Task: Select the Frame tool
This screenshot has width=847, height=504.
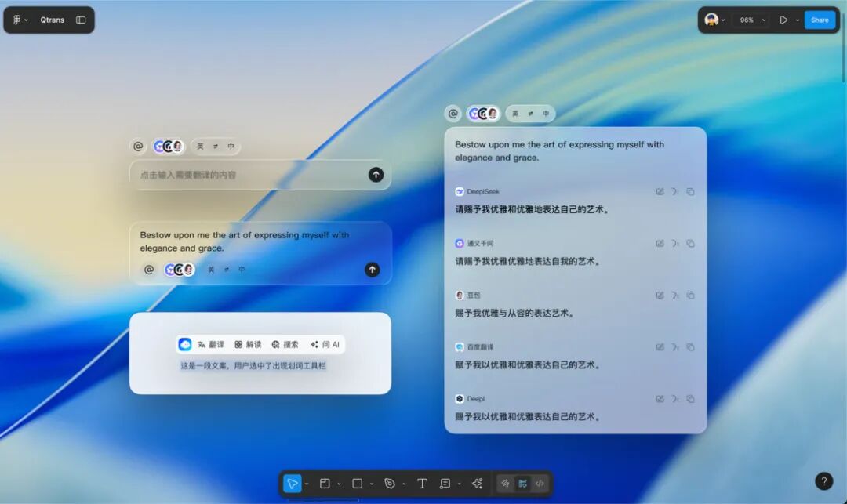Action: (325, 484)
